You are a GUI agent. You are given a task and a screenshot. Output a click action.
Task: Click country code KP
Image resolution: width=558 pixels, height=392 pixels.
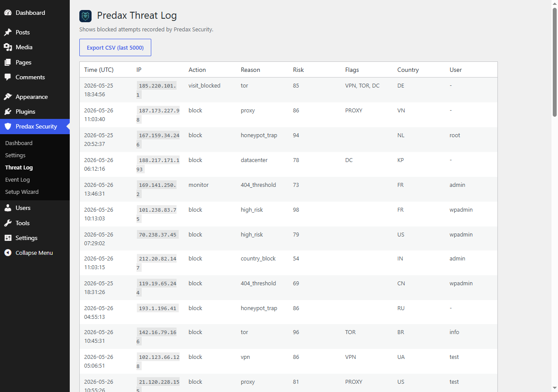(401, 160)
